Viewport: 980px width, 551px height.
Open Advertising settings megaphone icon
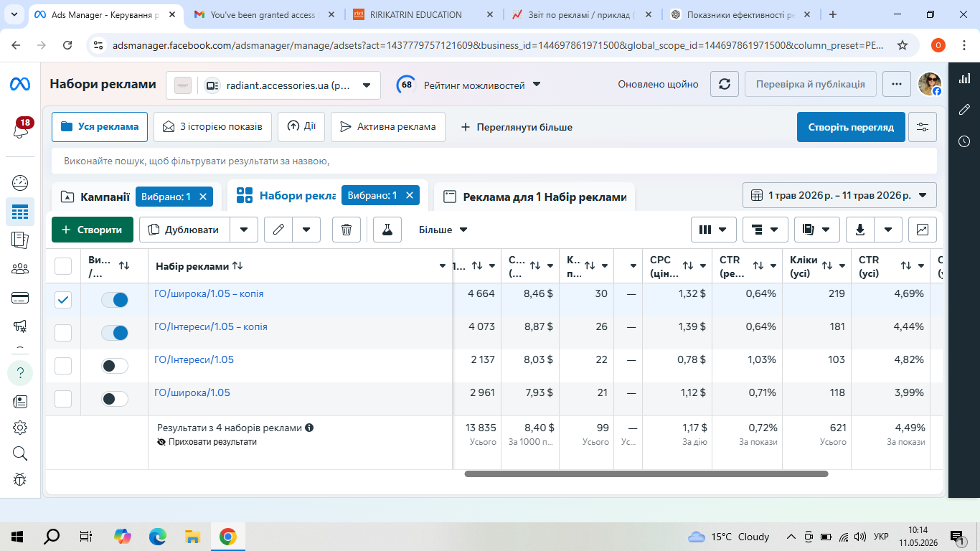[20, 326]
